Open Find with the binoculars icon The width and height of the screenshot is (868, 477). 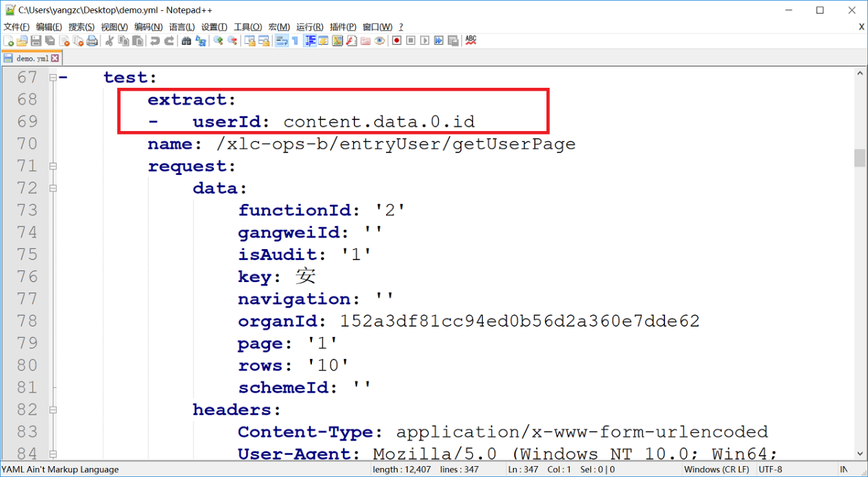(x=186, y=41)
